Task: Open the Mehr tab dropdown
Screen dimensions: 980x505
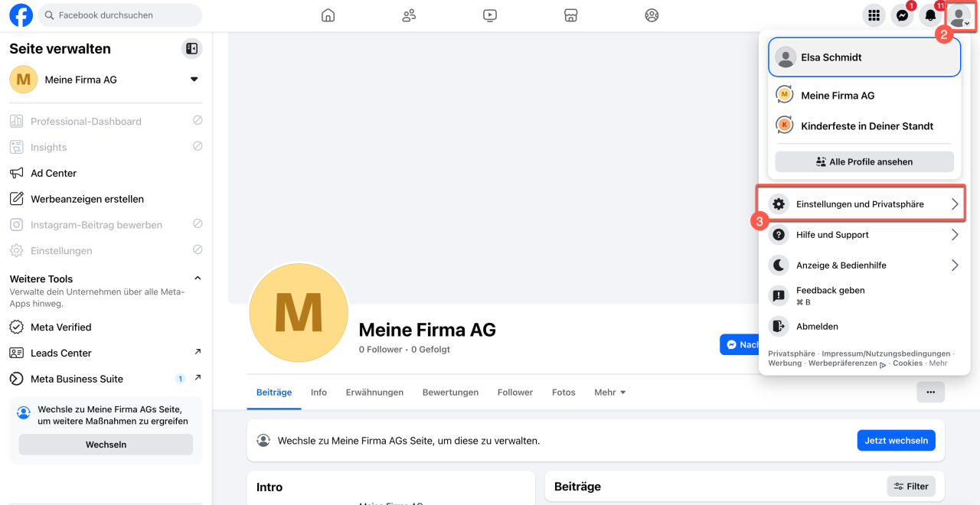Action: (610, 393)
